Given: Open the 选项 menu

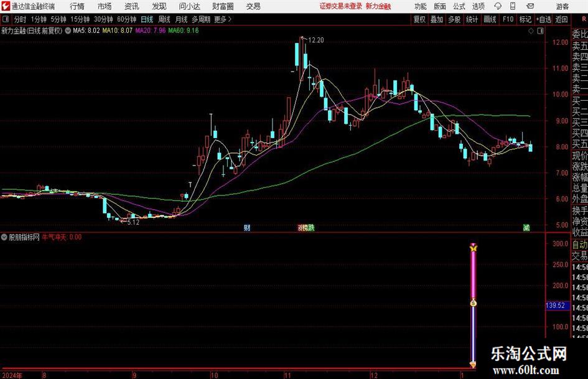Looking at the screenshot, I should click(478, 6).
